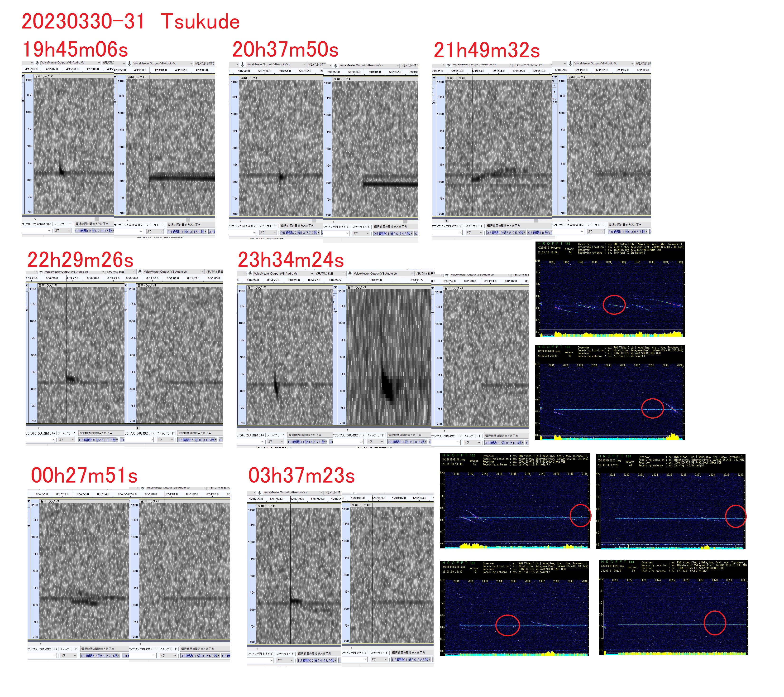Click microphone icon above the 12:07:24.0 ruler
Screen dimensions: 784x697
(x=260, y=492)
